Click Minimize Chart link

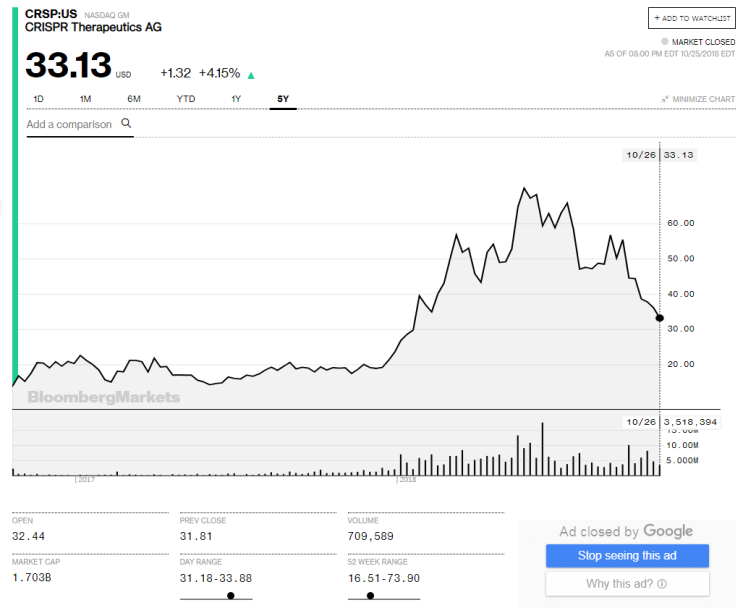click(x=703, y=99)
